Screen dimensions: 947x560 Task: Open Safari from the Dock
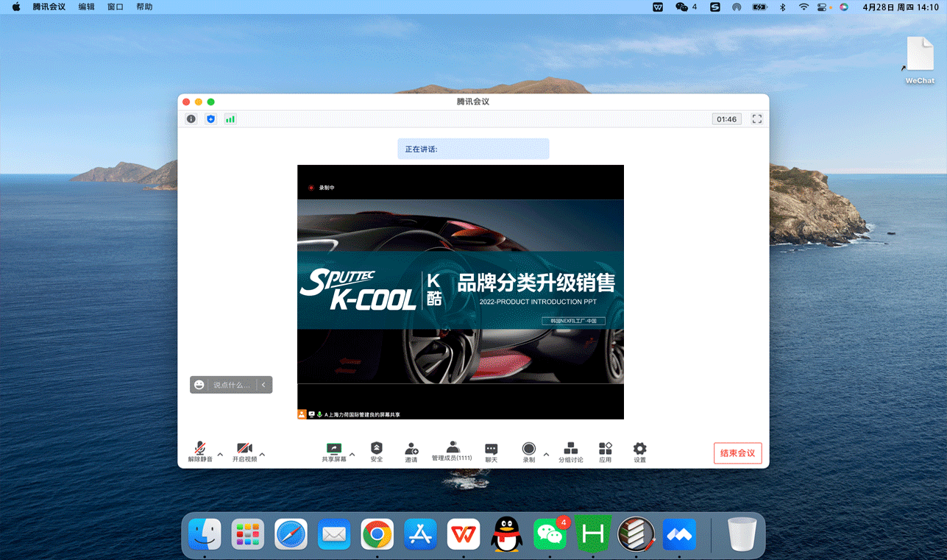tap(291, 534)
